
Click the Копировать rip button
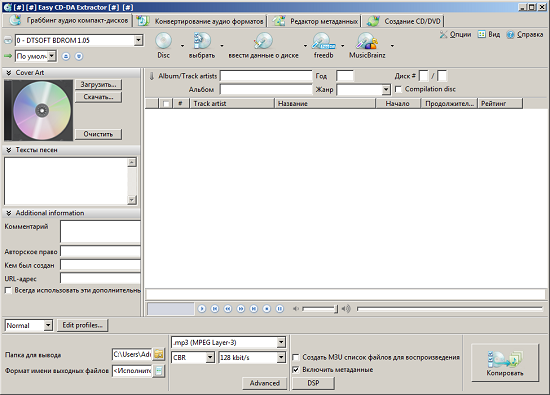(x=505, y=362)
